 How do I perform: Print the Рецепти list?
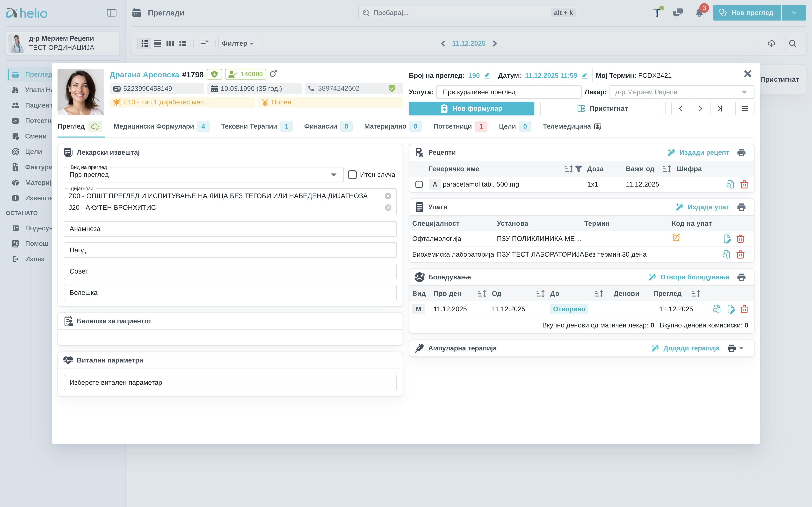(x=741, y=152)
